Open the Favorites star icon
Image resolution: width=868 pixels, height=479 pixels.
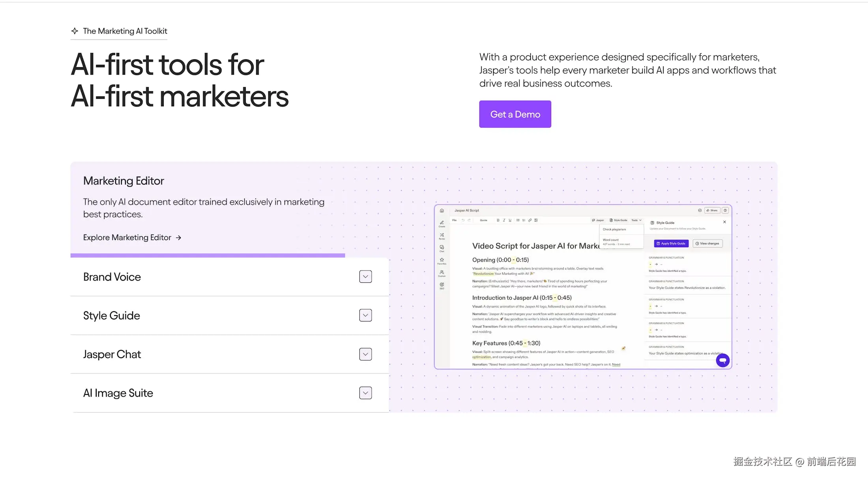coord(441,260)
